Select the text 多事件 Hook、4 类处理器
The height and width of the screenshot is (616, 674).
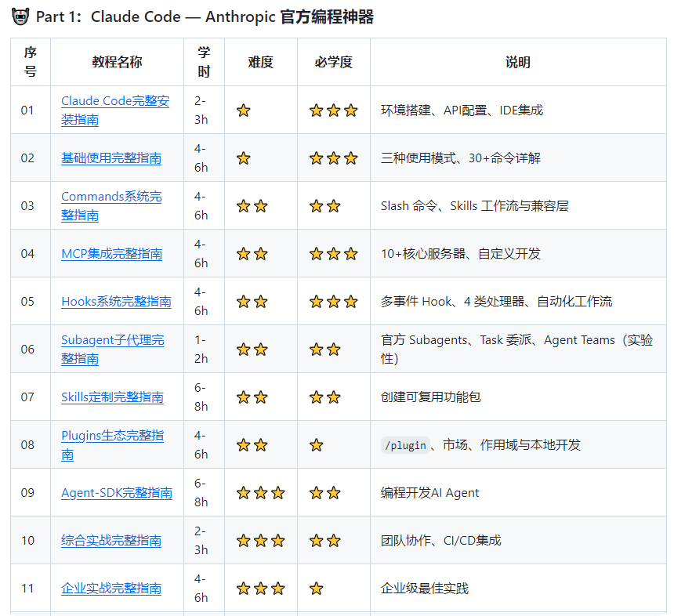[452, 301]
